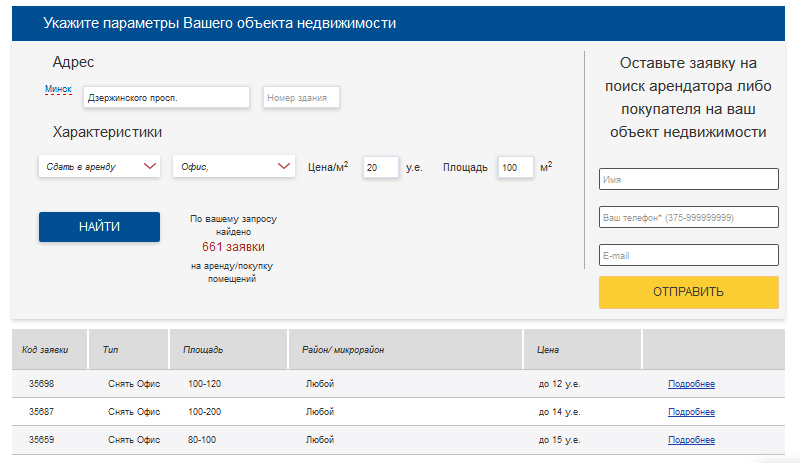Viewport: 800px width, 463px height.
Task: Click the Площадь area input field
Action: tap(515, 168)
